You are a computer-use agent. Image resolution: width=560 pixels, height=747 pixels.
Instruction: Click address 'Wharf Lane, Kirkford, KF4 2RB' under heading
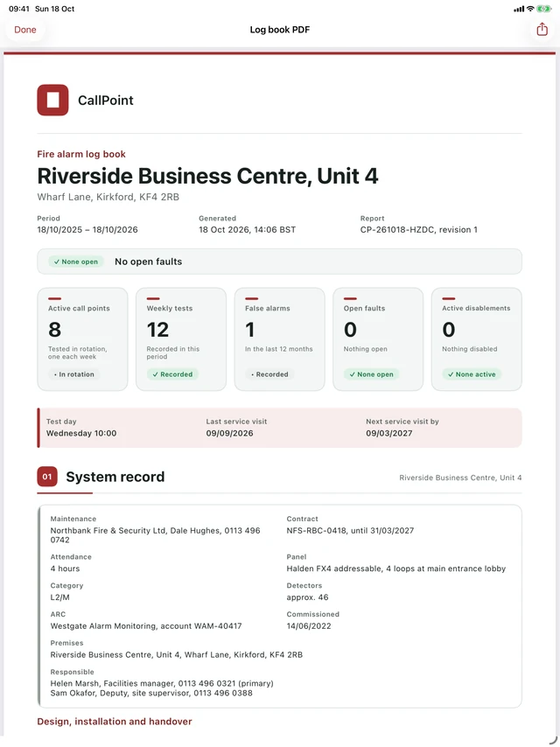108,197
